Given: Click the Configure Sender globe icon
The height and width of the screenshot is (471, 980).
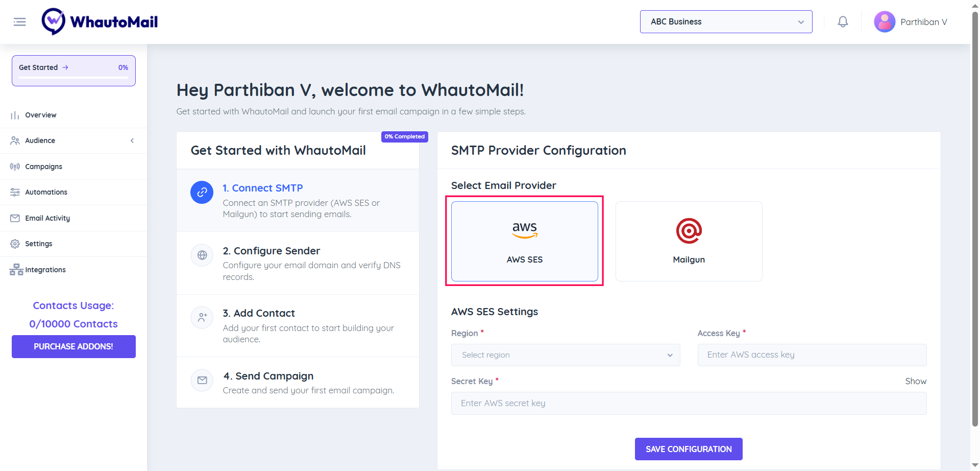Looking at the screenshot, I should [x=202, y=255].
